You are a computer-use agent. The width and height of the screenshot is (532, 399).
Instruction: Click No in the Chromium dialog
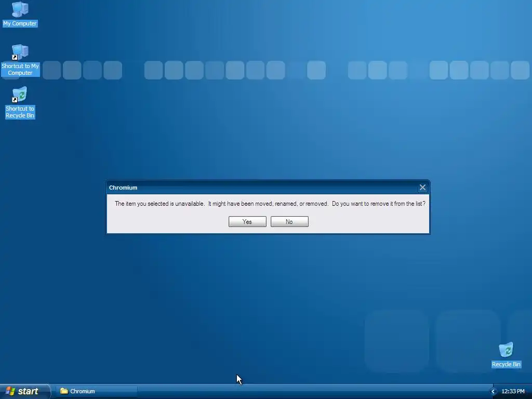(289, 221)
